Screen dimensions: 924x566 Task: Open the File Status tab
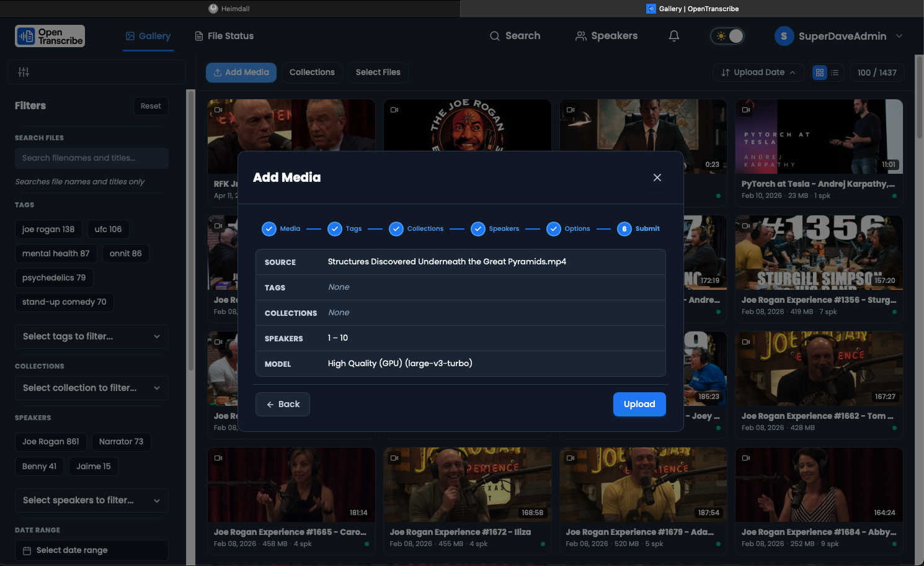[224, 36]
